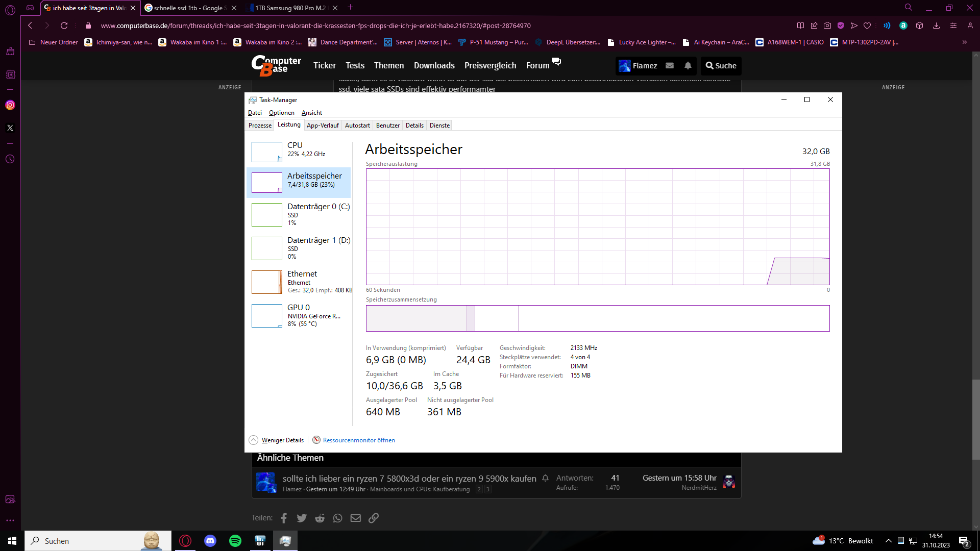This screenshot has width=980, height=551.
Task: Click the Instagram icon in Opera sidebar
Action: click(x=10, y=105)
